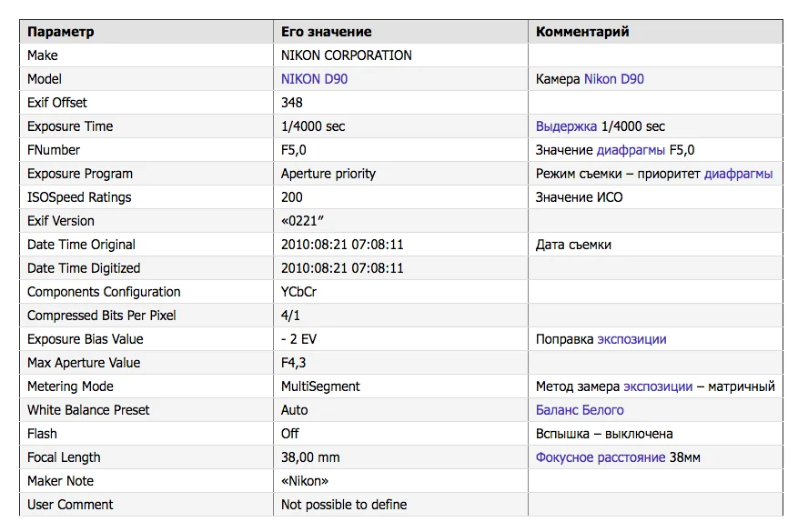Open the NIKON D90 link in Model row

314,79
